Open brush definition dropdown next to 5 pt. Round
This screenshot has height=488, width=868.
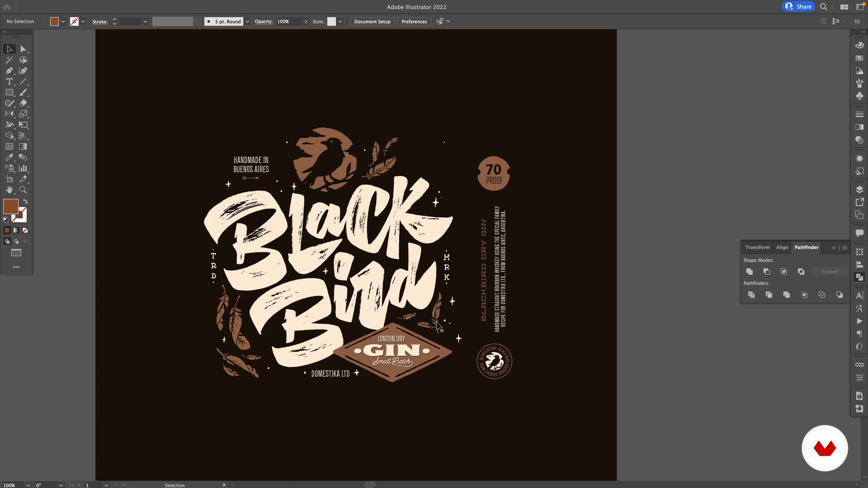click(x=247, y=21)
